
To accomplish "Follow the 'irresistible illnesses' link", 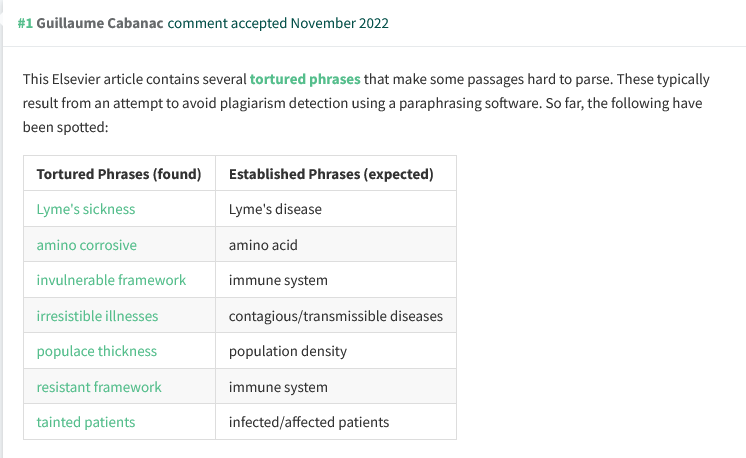I will pos(97,316).
